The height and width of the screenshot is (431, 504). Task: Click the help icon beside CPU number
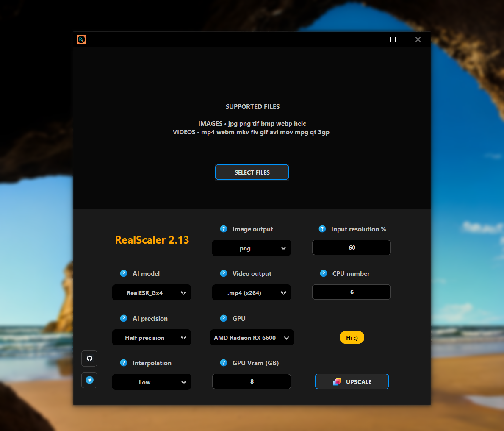point(323,273)
